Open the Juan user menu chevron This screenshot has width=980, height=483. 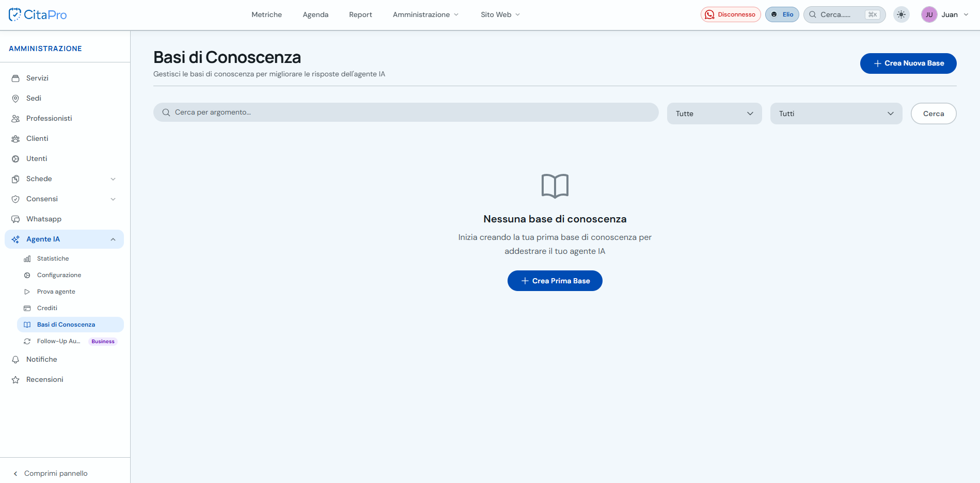(x=966, y=14)
